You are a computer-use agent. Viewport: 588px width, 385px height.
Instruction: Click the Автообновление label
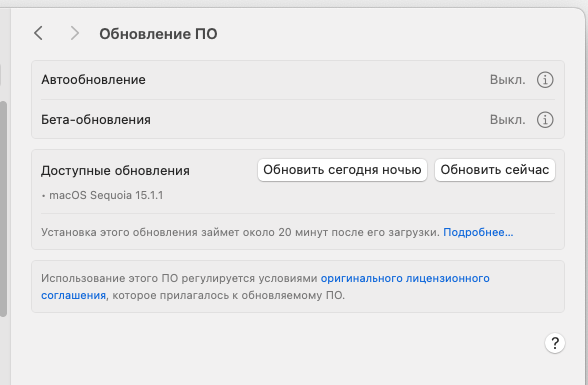click(x=93, y=80)
